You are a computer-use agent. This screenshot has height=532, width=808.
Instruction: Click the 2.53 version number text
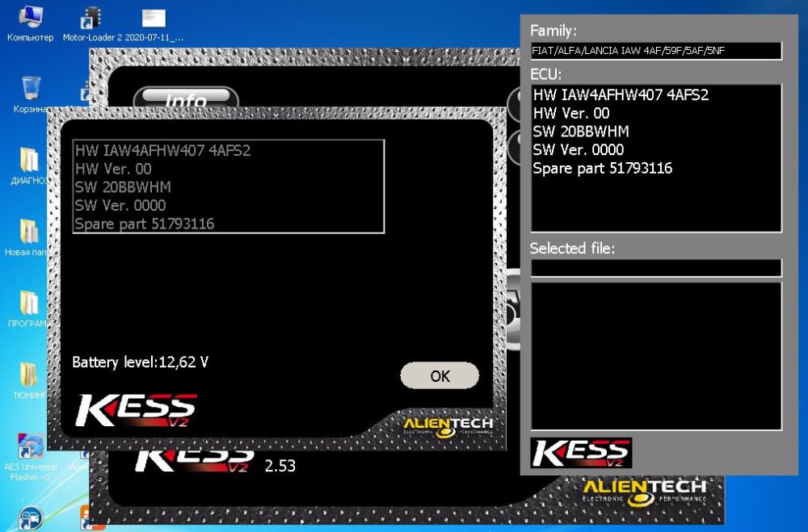pyautogui.click(x=280, y=466)
